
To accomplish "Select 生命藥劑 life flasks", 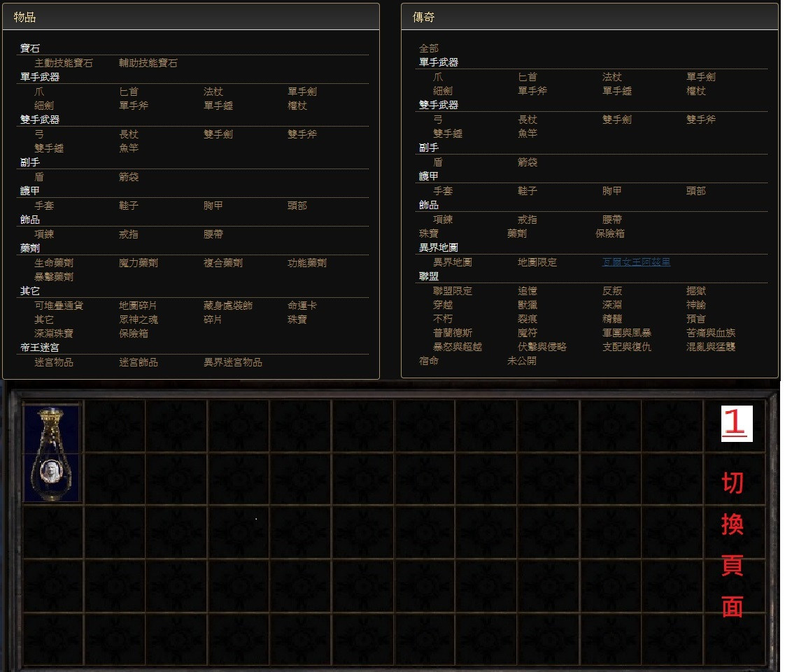I will coord(54,263).
